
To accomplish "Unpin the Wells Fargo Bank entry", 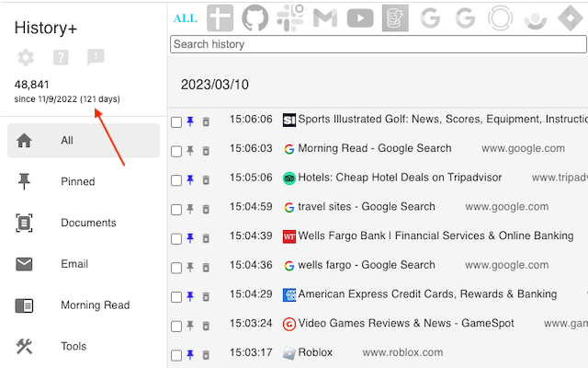I will [x=190, y=236].
